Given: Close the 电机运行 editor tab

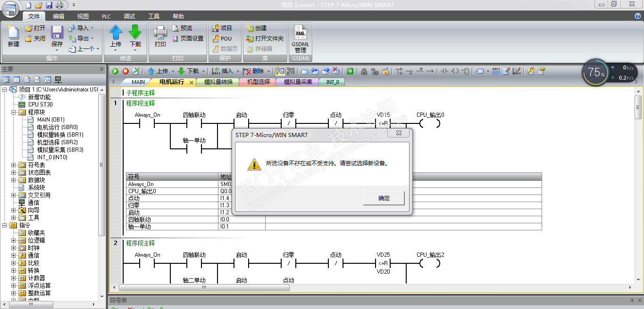Looking at the screenshot, I should pyautogui.click(x=192, y=82).
